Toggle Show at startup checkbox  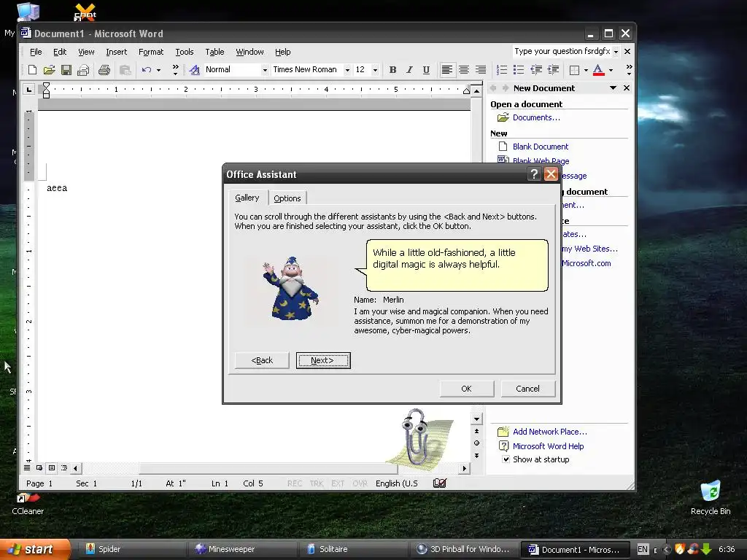506,459
